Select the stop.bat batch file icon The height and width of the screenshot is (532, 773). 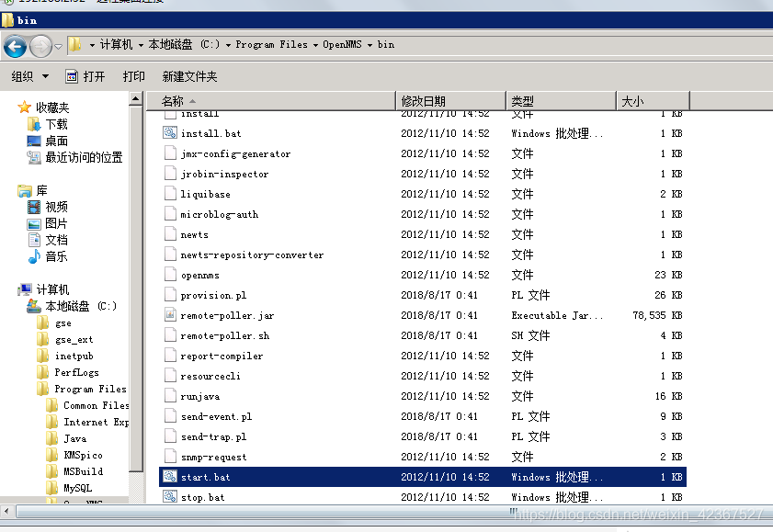coord(170,496)
